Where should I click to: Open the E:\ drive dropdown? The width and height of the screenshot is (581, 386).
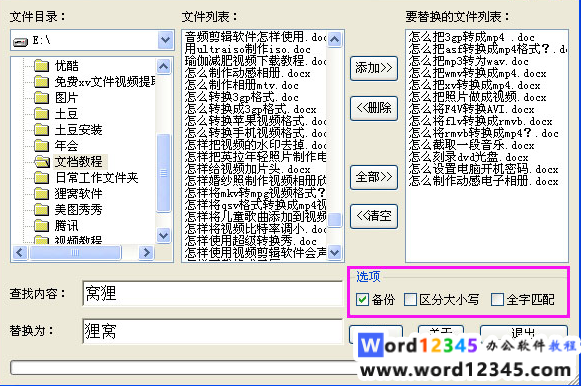tap(166, 40)
